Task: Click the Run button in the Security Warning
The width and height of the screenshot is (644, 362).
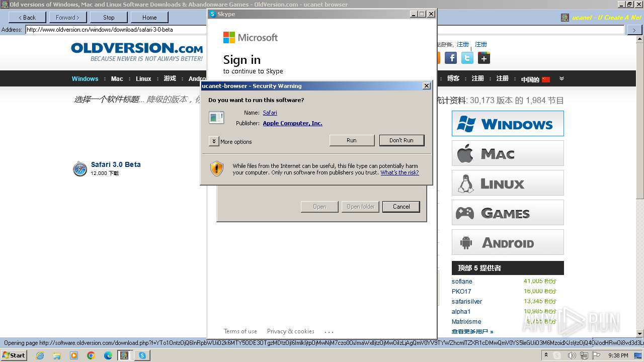Action: pos(352,140)
